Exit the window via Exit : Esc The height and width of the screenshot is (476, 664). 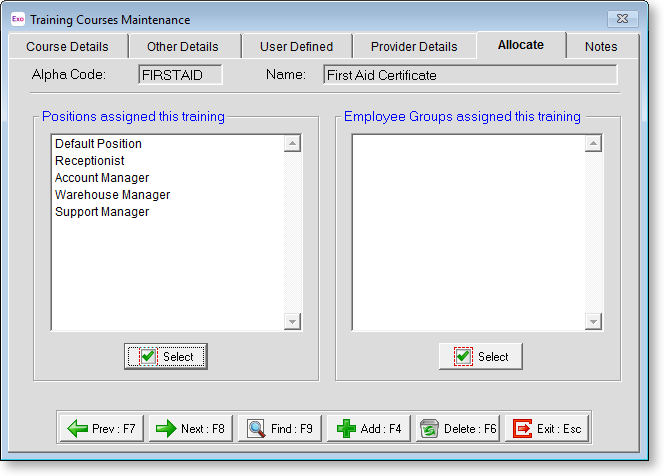[x=546, y=429]
